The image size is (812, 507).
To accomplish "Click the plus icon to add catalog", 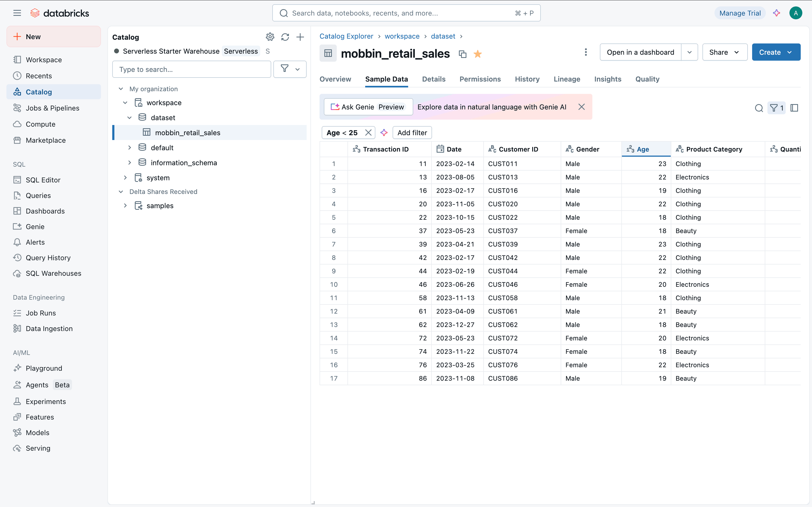I will coord(300,37).
